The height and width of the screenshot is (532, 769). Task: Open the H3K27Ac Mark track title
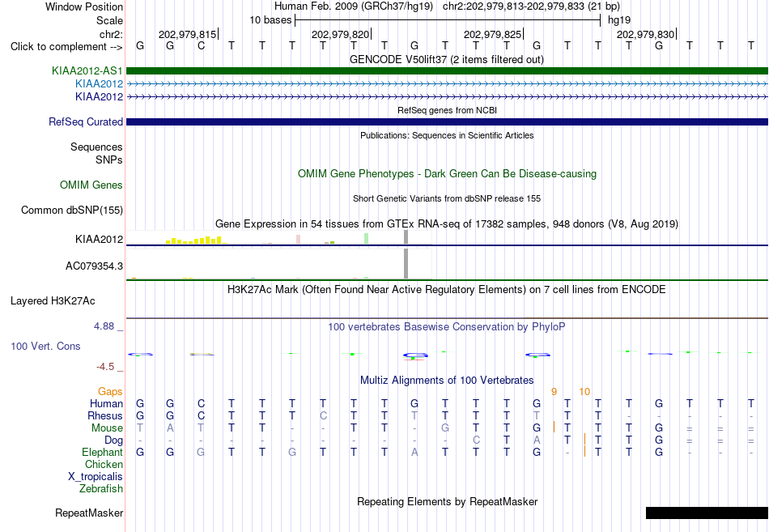pos(447,290)
